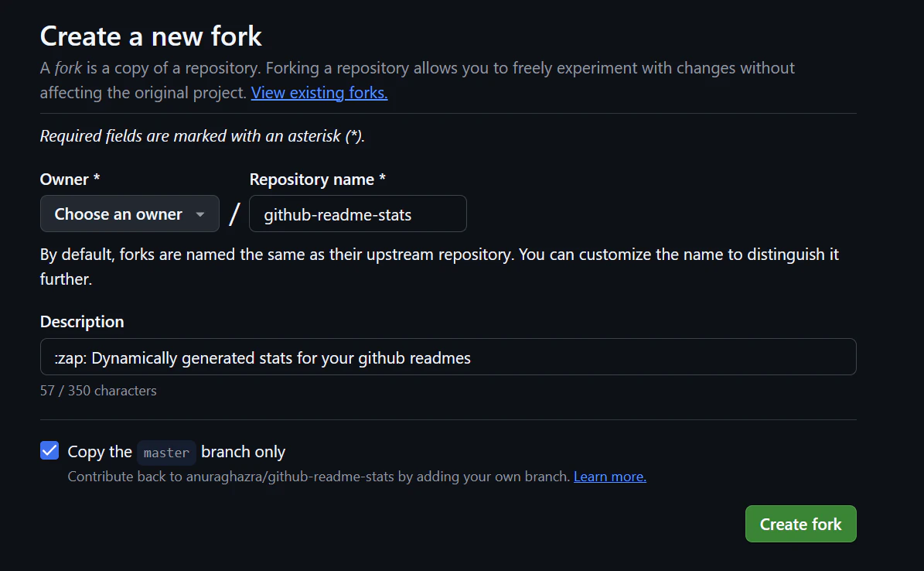The width and height of the screenshot is (924, 571).
Task: Click the Required fields asterisk notice
Action: (203, 136)
